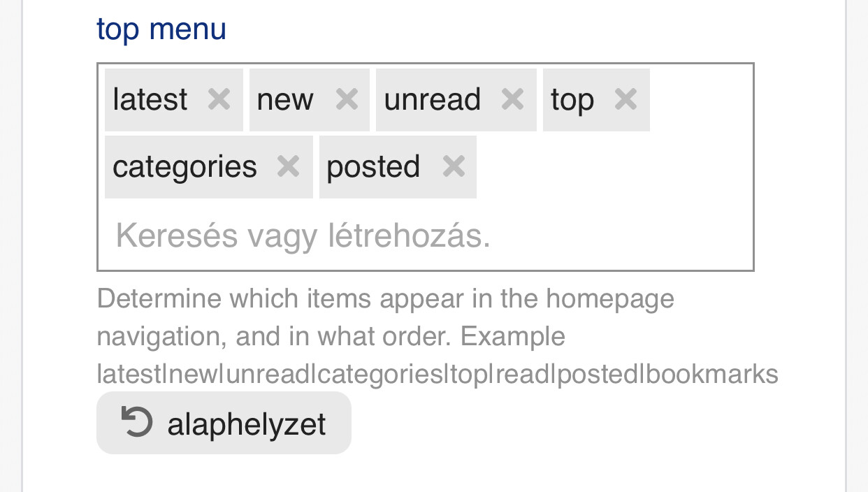Select the 'posted' tag label
This screenshot has width=868, height=492.
pos(373,167)
